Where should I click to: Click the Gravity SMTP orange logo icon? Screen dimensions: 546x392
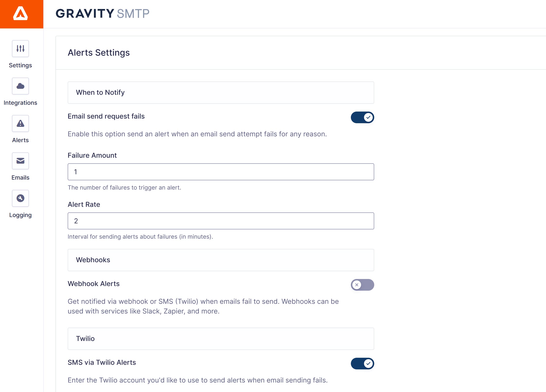pos(21,14)
